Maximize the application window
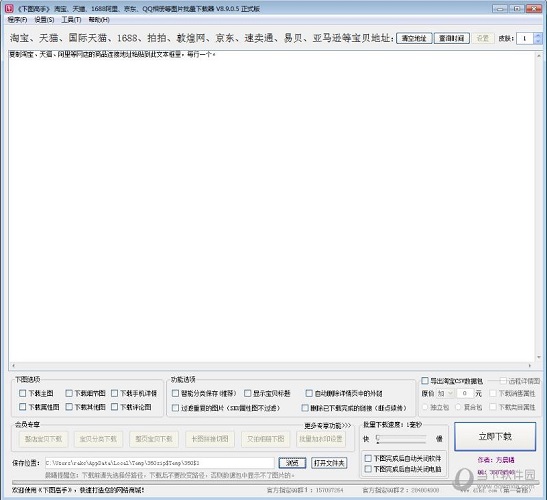 tap(517, 8)
